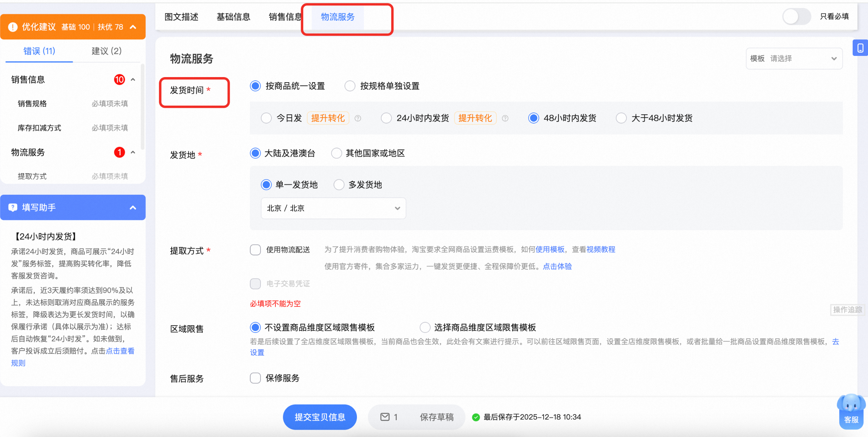Open the 视频教程 link
This screenshot has width=868, height=437.
[601, 250]
